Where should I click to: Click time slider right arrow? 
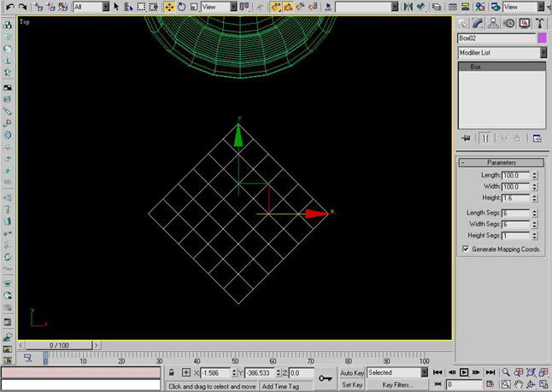tap(96, 346)
